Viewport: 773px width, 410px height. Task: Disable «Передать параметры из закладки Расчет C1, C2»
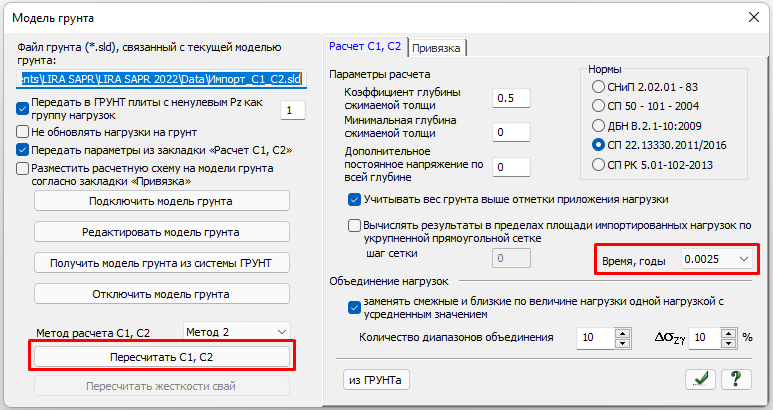pyautogui.click(x=23, y=150)
